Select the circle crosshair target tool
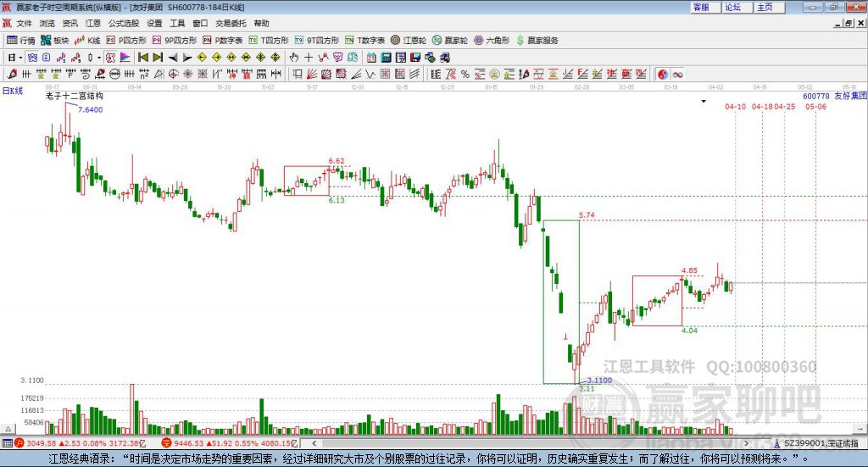 (173, 74)
